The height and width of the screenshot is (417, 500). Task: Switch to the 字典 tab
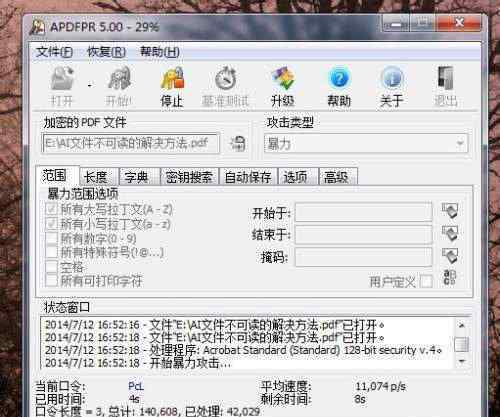[x=139, y=177]
